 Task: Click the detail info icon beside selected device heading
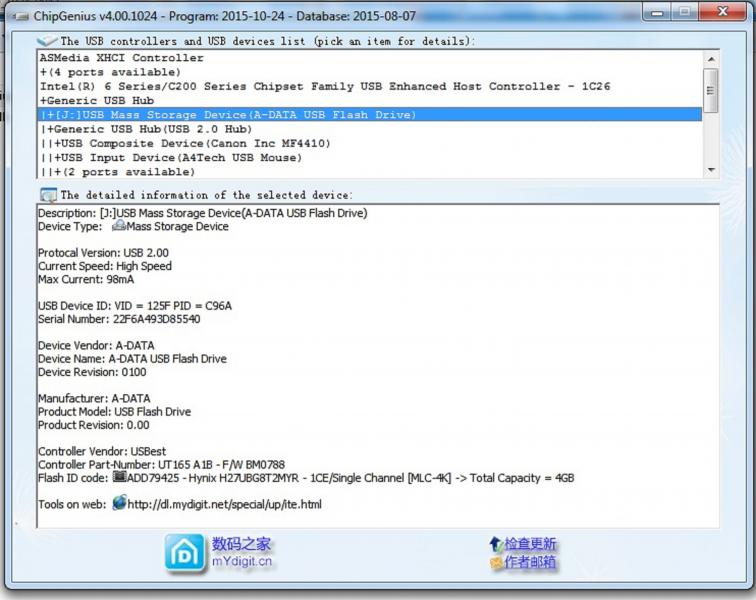(x=48, y=195)
